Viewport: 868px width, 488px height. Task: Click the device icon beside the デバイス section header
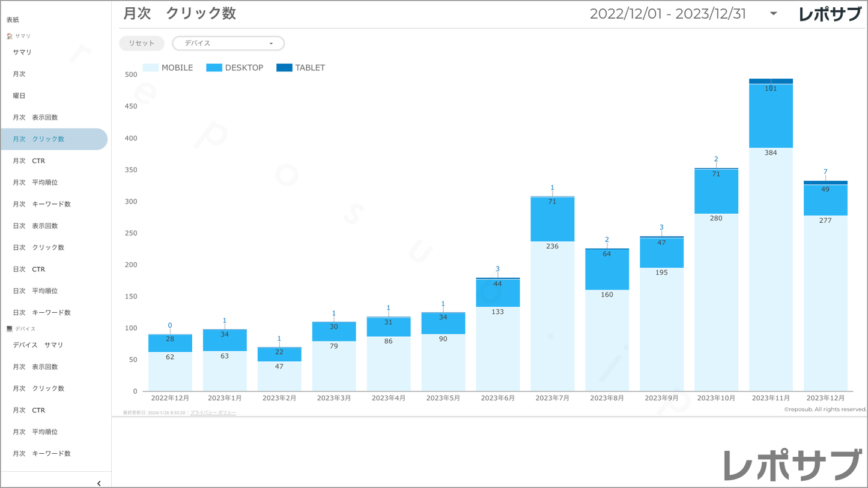click(10, 329)
